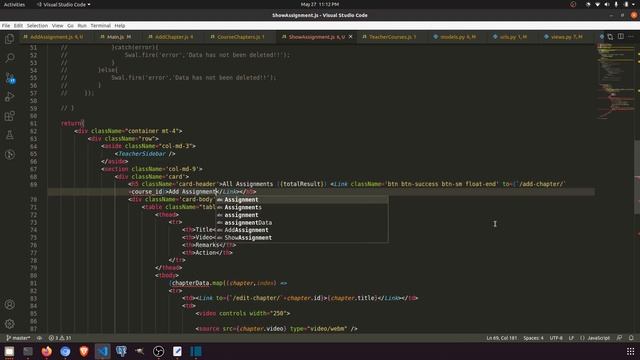Open the system status menu
Viewport: 640px width, 360px height.
point(611,4)
